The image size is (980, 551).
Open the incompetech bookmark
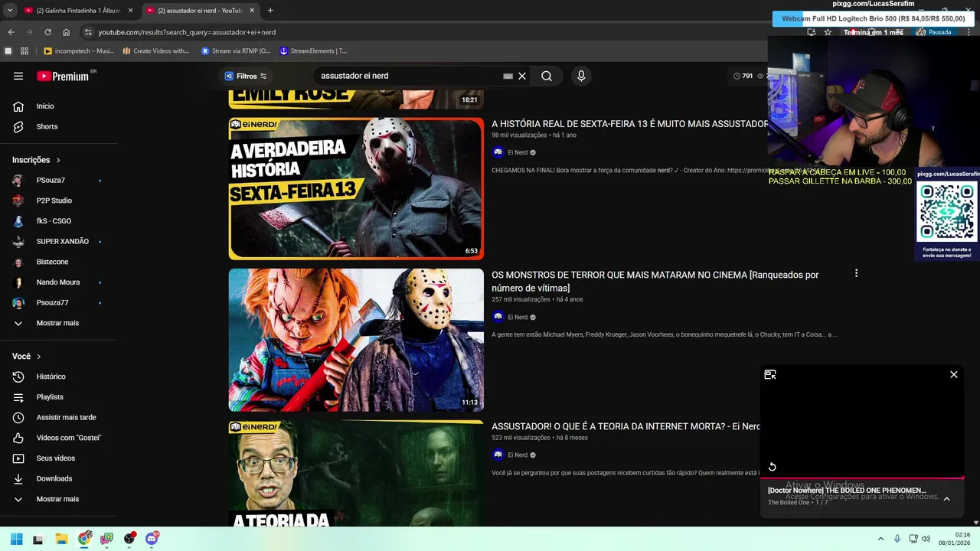[x=79, y=51]
